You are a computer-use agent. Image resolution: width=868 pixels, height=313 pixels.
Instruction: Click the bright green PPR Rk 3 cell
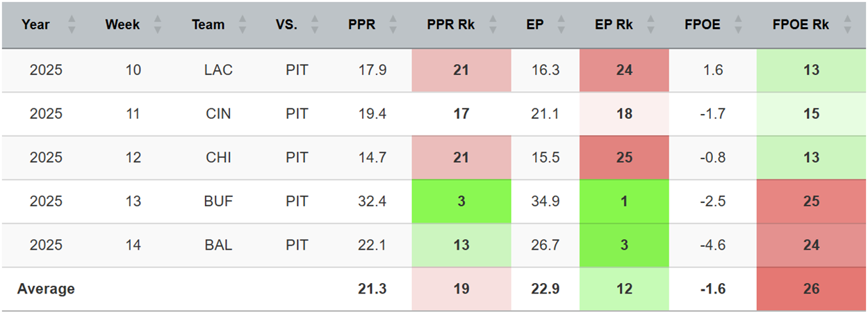(461, 202)
